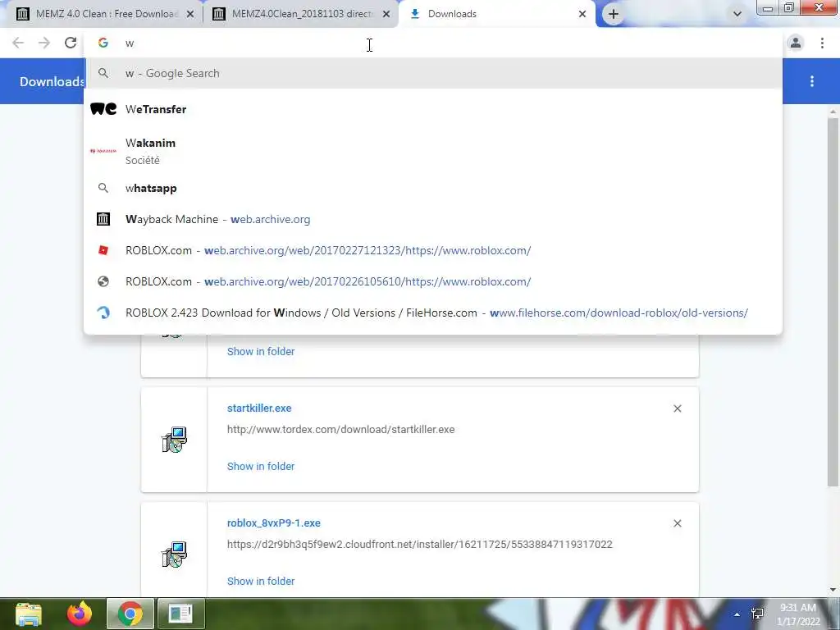Choose the 'w - Google Search' suggestion

point(433,73)
